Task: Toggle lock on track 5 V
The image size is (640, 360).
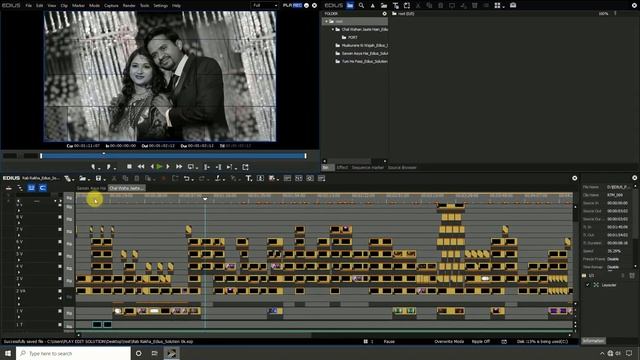Action: tap(60, 254)
